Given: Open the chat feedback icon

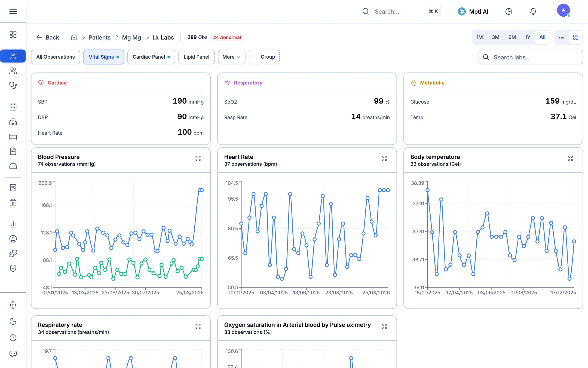Looking at the screenshot, I should pos(13,354).
